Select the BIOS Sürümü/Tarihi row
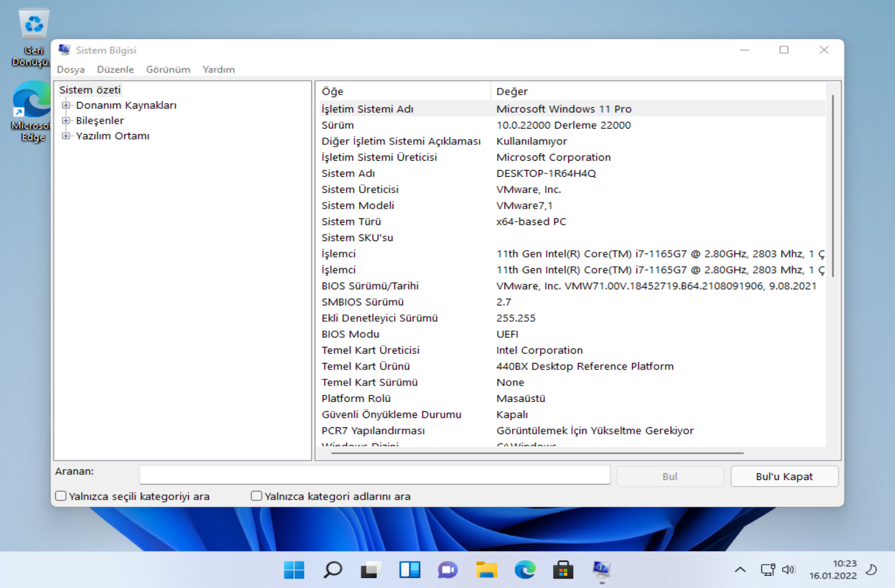 (x=572, y=286)
